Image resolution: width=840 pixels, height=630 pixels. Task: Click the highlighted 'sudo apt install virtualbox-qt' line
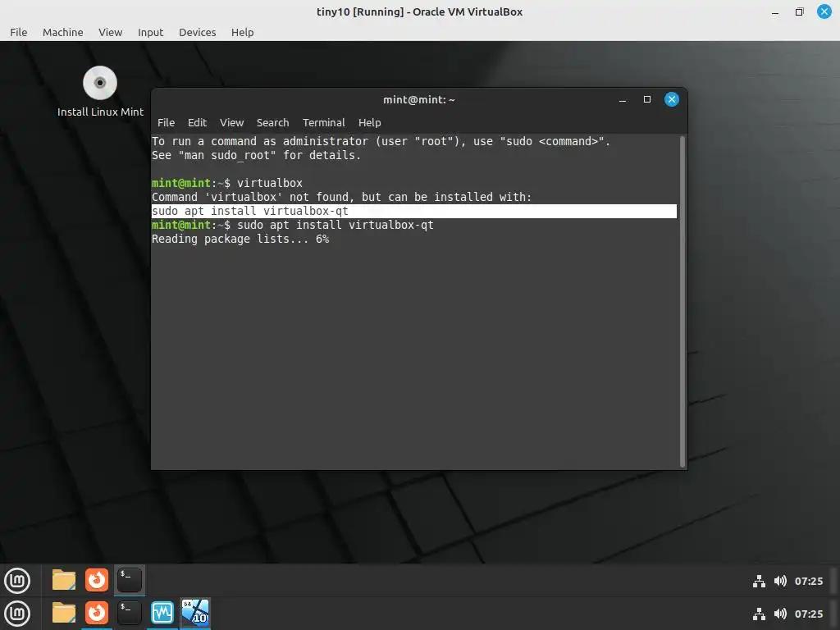coord(413,211)
